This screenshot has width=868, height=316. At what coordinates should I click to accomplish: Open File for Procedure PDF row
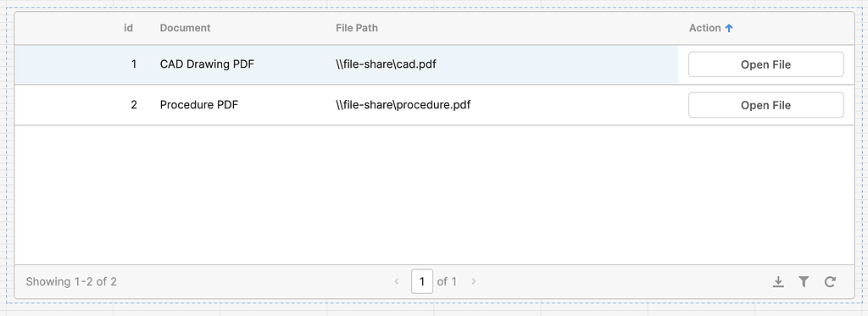tap(766, 105)
